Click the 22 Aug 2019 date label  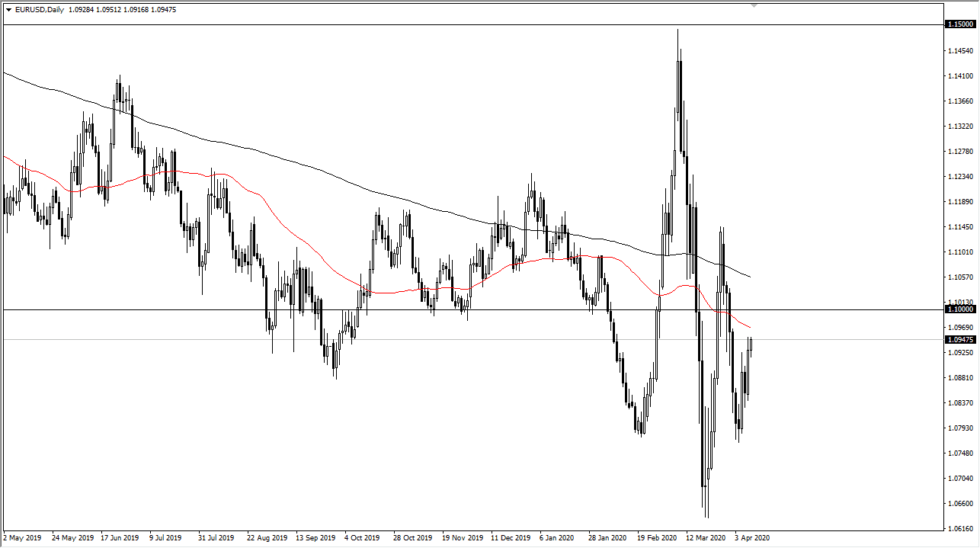pos(266,538)
